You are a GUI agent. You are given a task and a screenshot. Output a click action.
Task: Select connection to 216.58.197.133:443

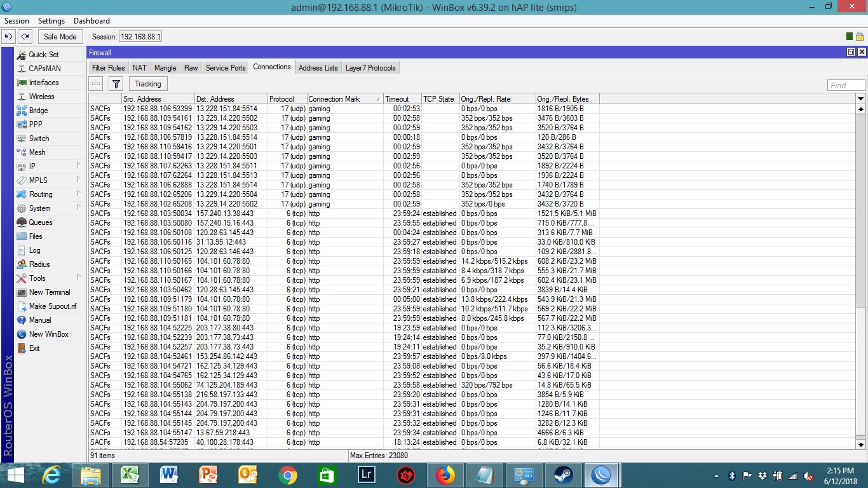click(x=472, y=395)
